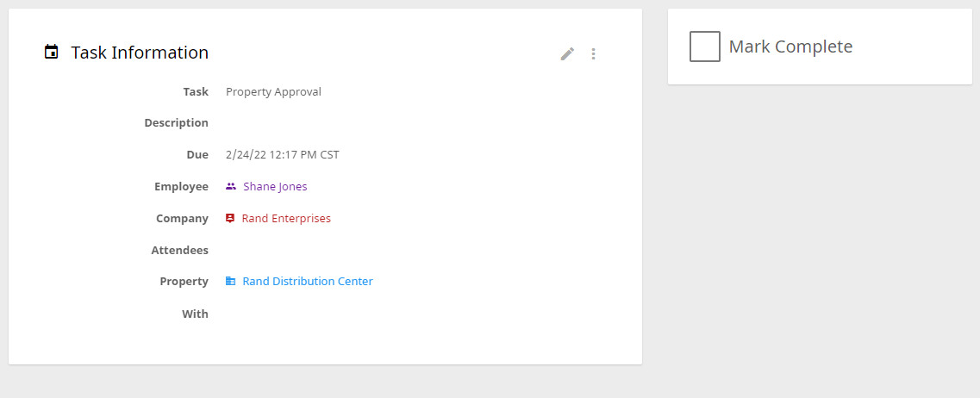Click the pencil edit icon
Image resolution: width=980 pixels, height=398 pixels.
coord(567,54)
